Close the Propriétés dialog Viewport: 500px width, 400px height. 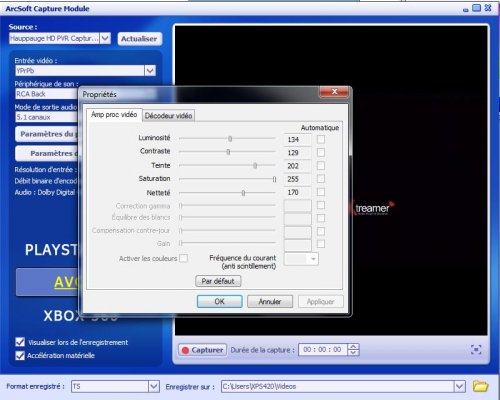coord(334,92)
